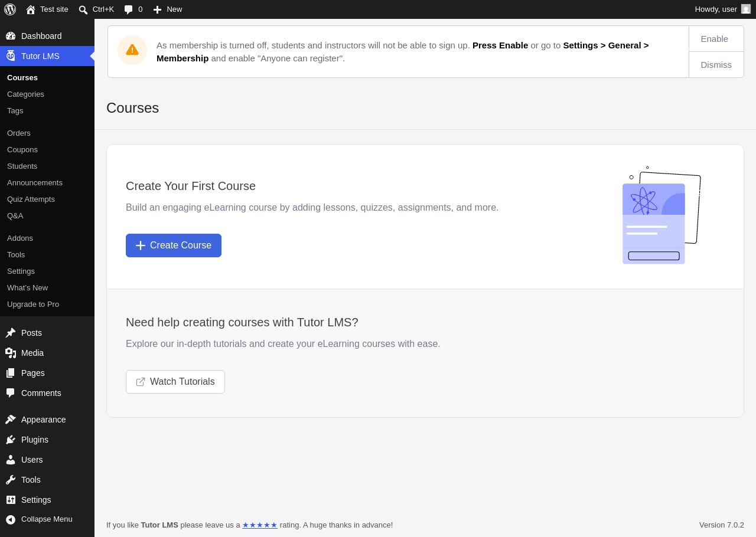Screen dimensions: 756x537
Task: Click the Appearance brush icon
Action: [11, 420]
